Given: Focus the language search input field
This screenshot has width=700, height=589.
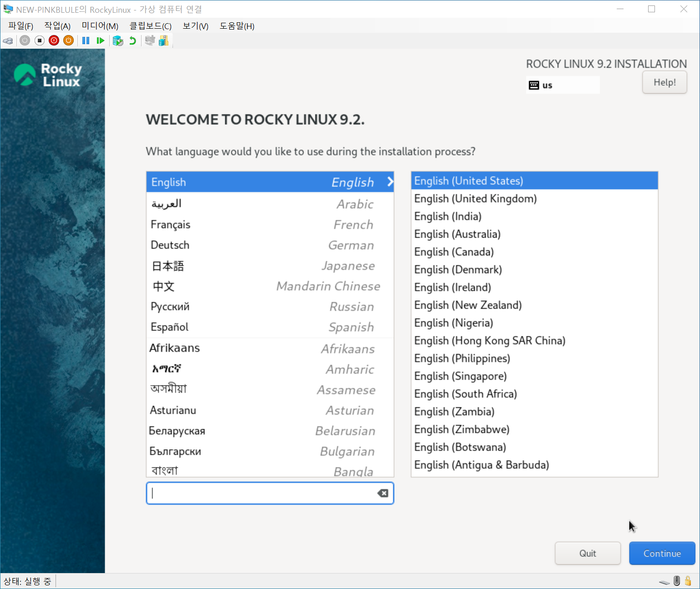Looking at the screenshot, I should [x=270, y=493].
